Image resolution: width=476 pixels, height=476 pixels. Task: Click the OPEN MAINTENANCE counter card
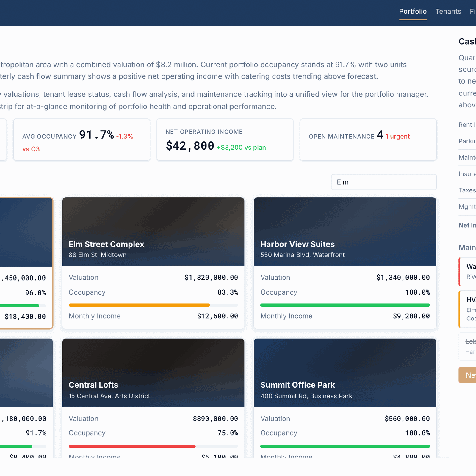(x=368, y=140)
